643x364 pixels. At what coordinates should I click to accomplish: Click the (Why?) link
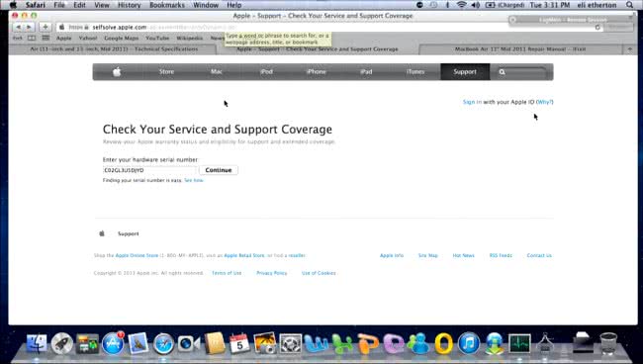pos(545,102)
